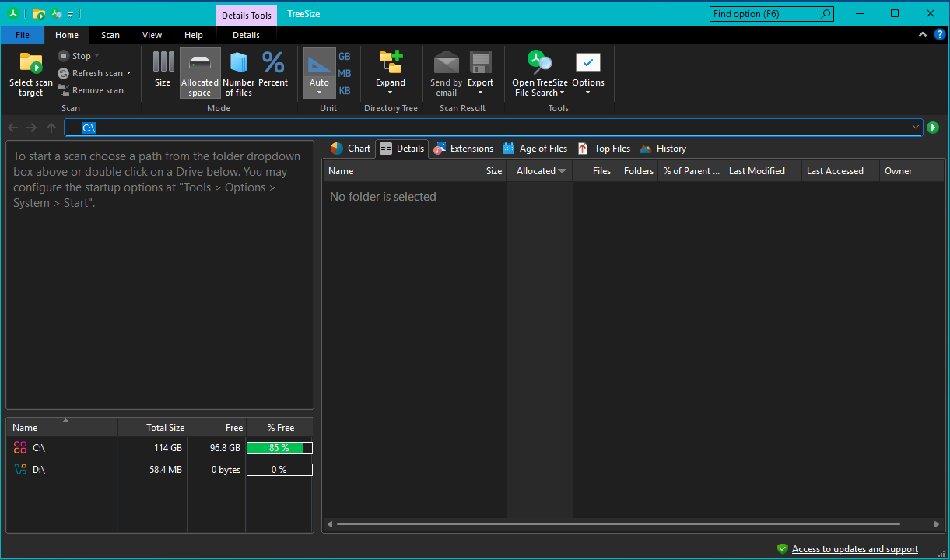Open the Customize Quick Access dropdown
This screenshot has height=560, width=950.
[71, 14]
